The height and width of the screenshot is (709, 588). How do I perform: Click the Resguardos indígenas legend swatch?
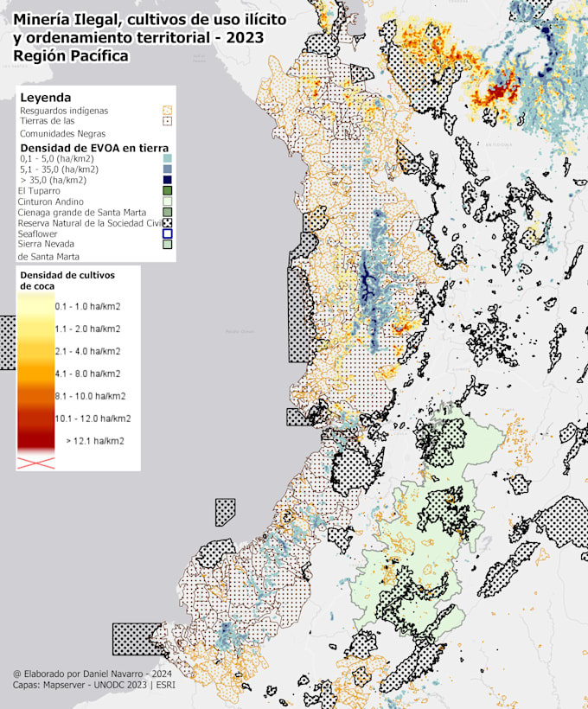168,111
